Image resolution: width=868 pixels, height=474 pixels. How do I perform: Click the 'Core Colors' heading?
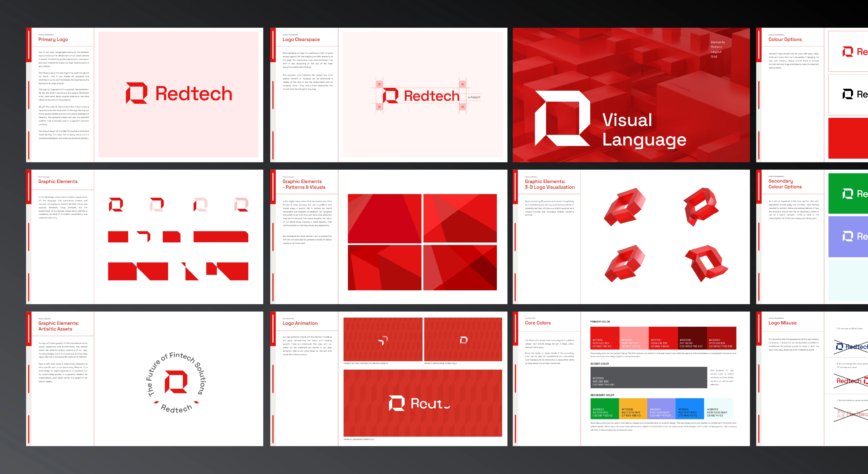[537, 323]
